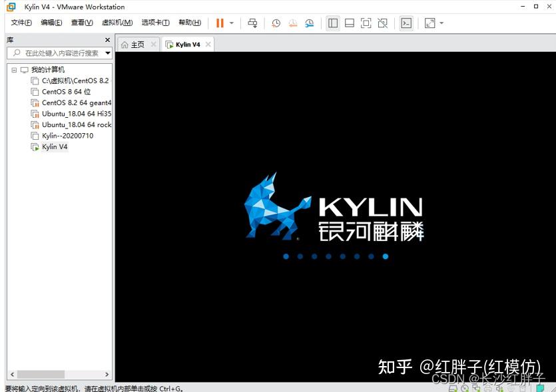Open the power options dropdown beside pause
556x392 pixels.
pos(232,23)
